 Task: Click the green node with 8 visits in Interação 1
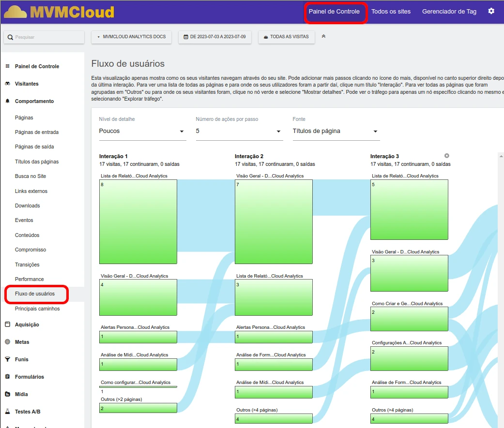click(138, 221)
